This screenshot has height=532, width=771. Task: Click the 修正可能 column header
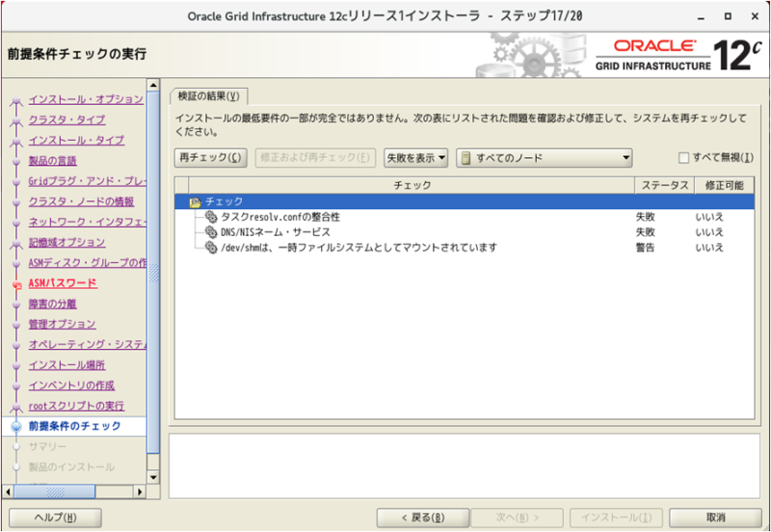click(x=724, y=185)
